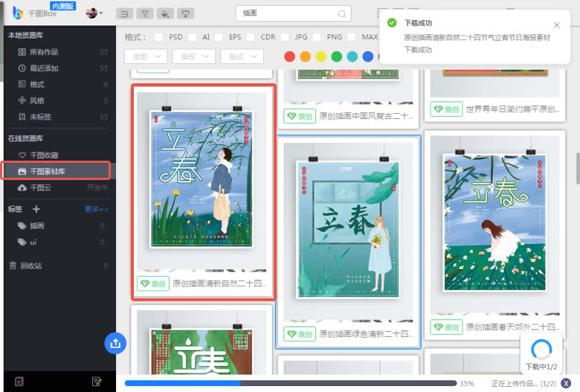Check the JPG format checkbox
This screenshot has width=580, height=392.
click(x=285, y=37)
